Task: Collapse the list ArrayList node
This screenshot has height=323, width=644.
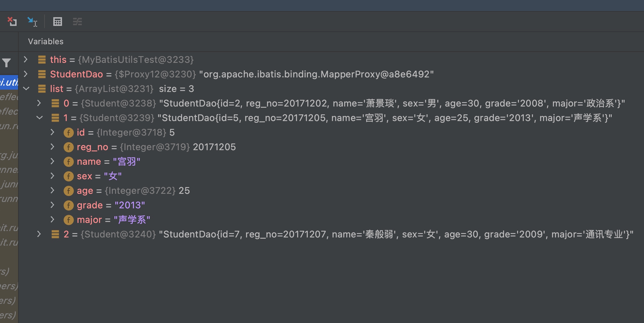Action: [26, 89]
